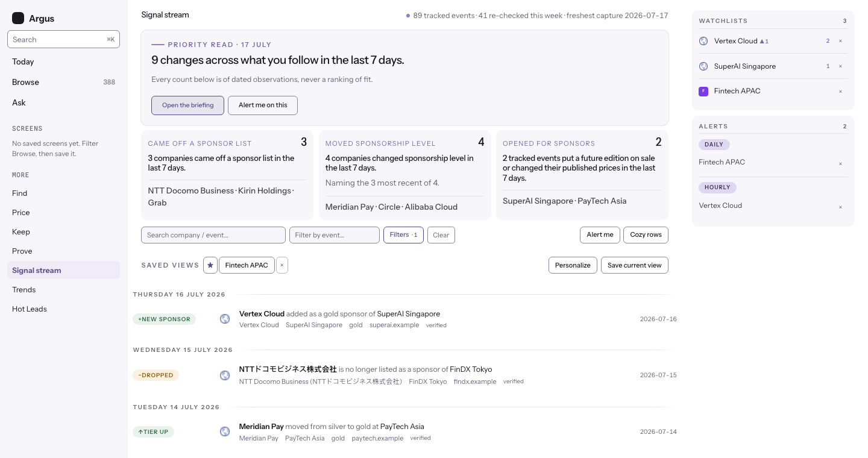Open Browse in the sidebar
868x458 pixels.
tap(64, 83)
